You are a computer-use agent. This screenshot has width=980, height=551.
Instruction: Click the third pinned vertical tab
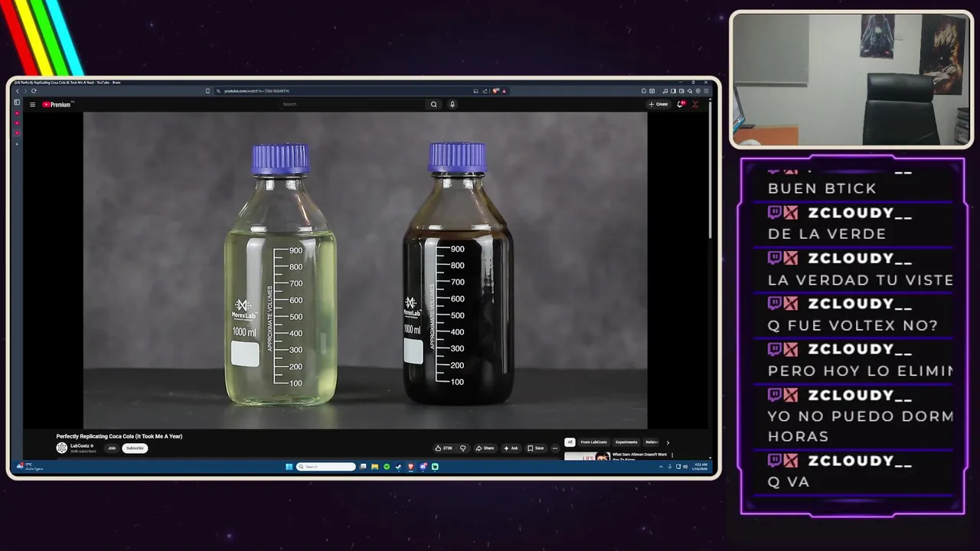coord(17,133)
